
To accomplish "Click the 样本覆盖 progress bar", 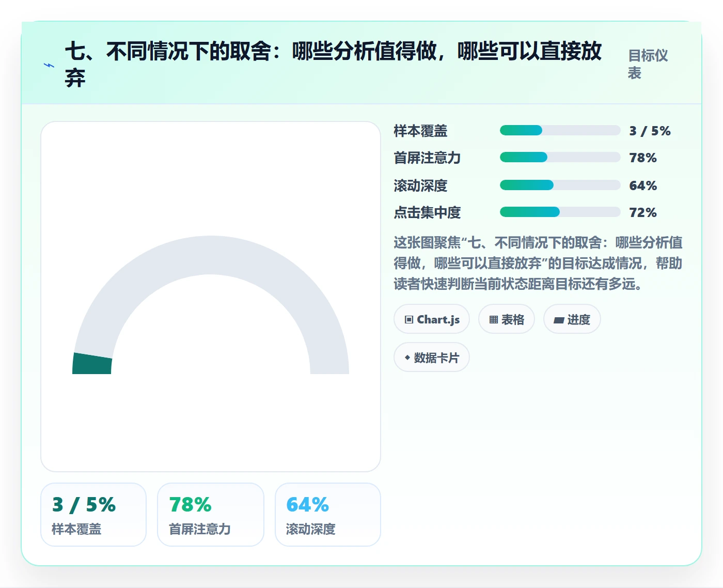I will point(560,130).
